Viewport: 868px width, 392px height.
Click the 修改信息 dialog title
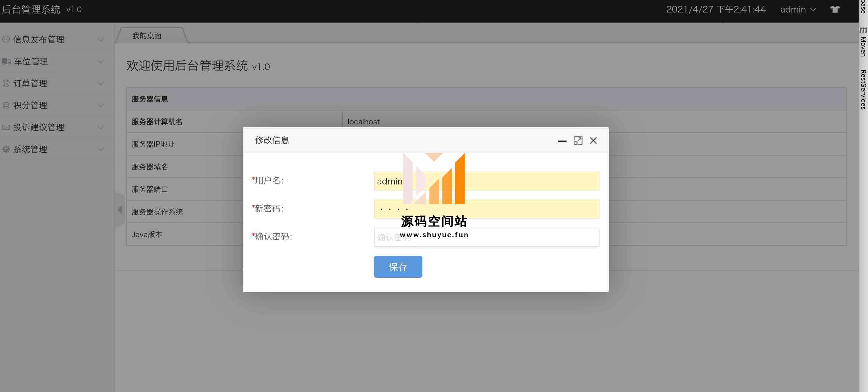(272, 140)
